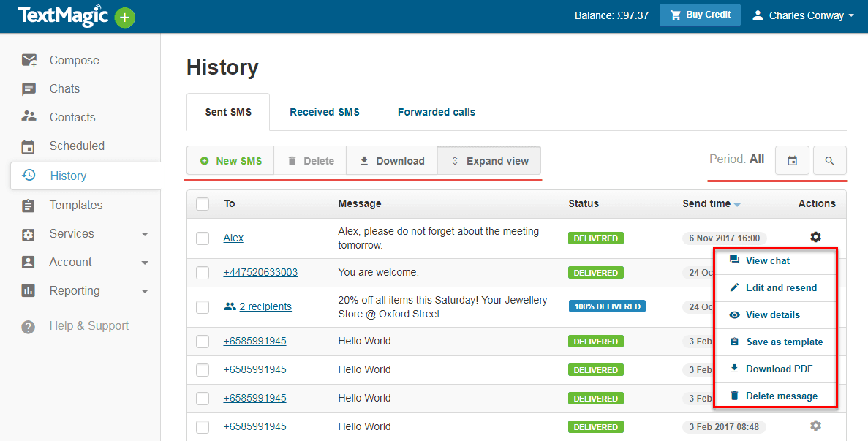
Task: Open the calendar period picker
Action: point(792,160)
